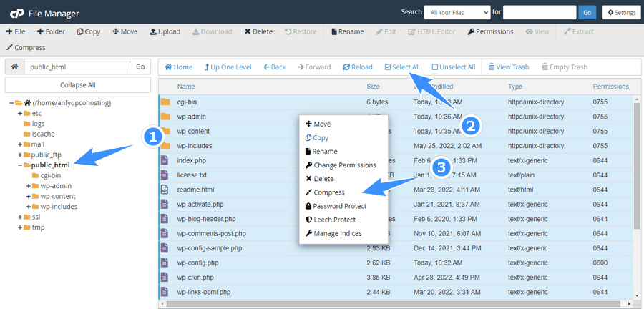644x309 pixels.
Task: Click Unselect All checkbox link
Action: tap(454, 67)
